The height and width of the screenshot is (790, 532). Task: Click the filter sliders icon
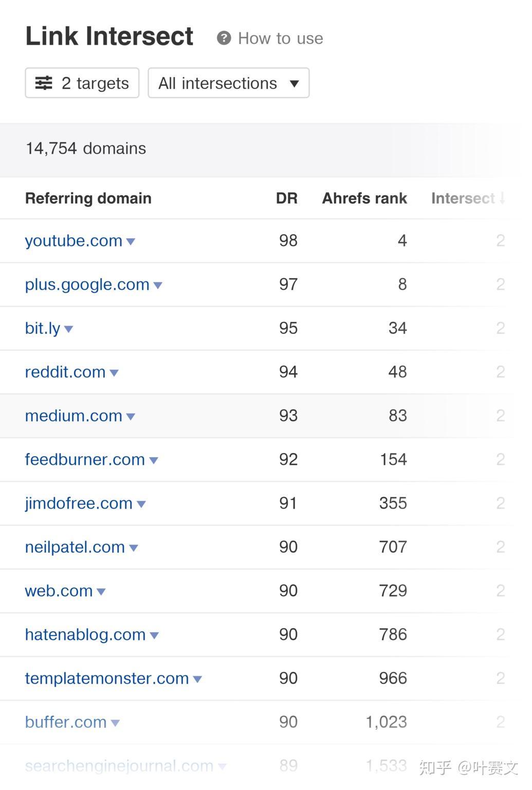44,83
